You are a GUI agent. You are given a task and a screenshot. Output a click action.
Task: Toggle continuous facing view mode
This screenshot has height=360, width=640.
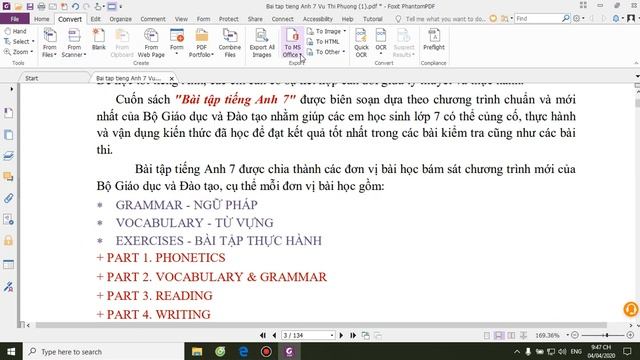pos(523,336)
